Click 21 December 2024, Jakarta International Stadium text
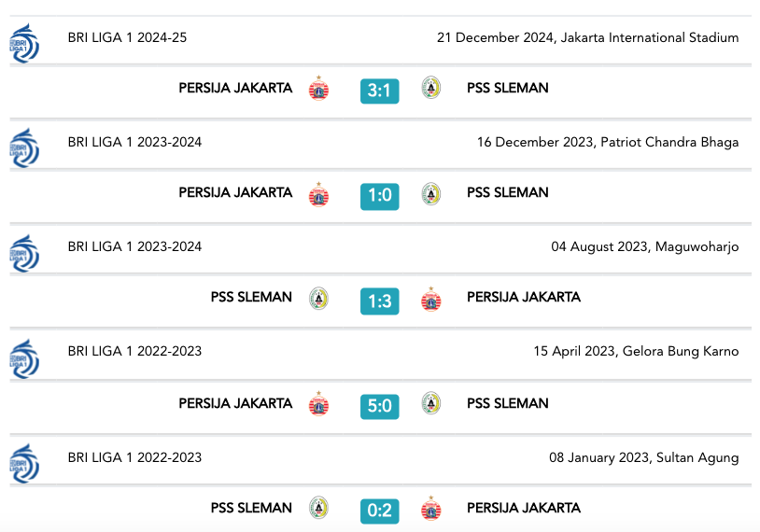 click(x=588, y=37)
